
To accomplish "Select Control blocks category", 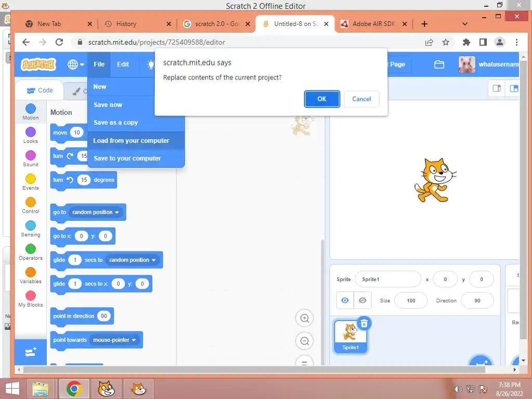I will [31, 206].
